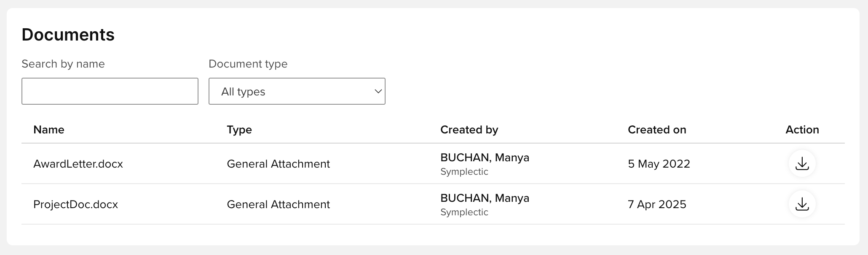868x255 pixels.
Task: Download the AwardLetter.docx file
Action: (802, 163)
